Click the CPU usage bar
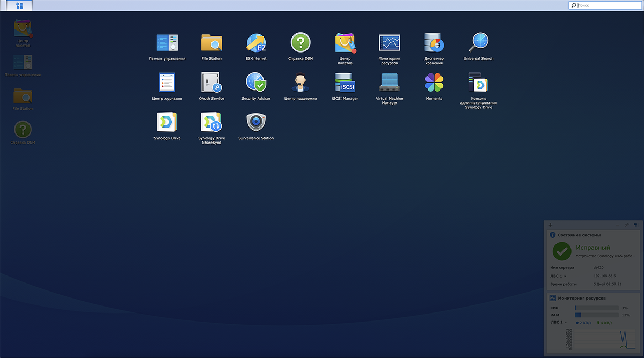The height and width of the screenshot is (358, 644). tap(597, 308)
